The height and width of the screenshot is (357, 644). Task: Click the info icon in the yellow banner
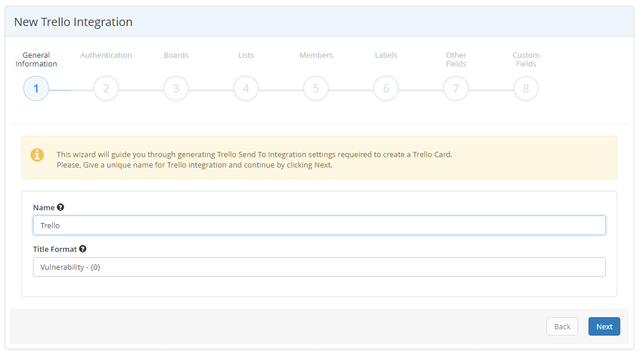click(x=37, y=155)
